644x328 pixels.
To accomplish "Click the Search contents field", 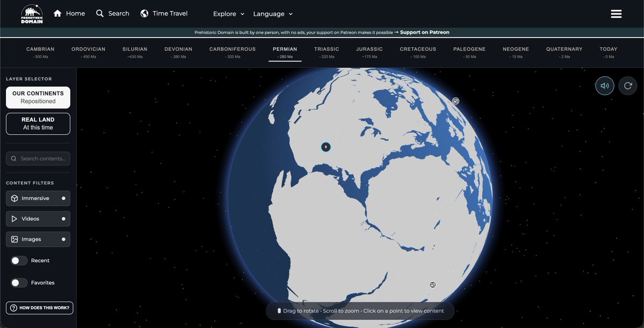I will (x=38, y=158).
